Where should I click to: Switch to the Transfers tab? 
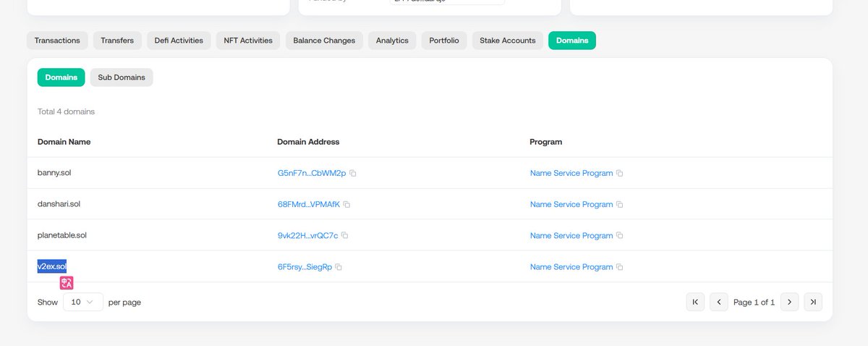(117, 41)
